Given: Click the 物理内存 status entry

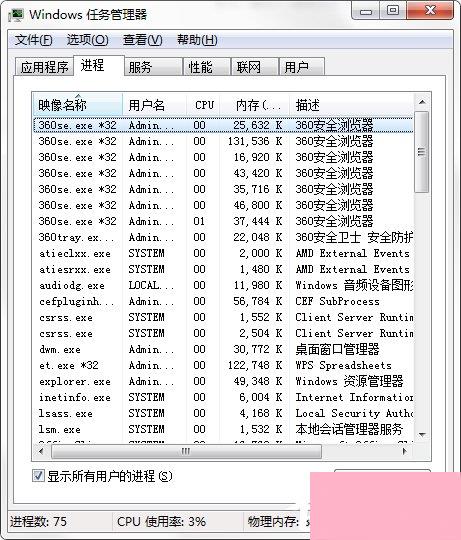Looking at the screenshot, I should pos(273,522).
